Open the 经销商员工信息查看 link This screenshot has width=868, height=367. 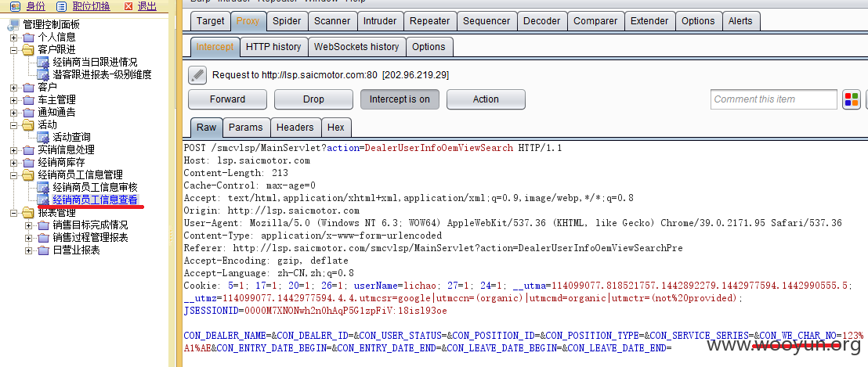pyautogui.click(x=96, y=200)
